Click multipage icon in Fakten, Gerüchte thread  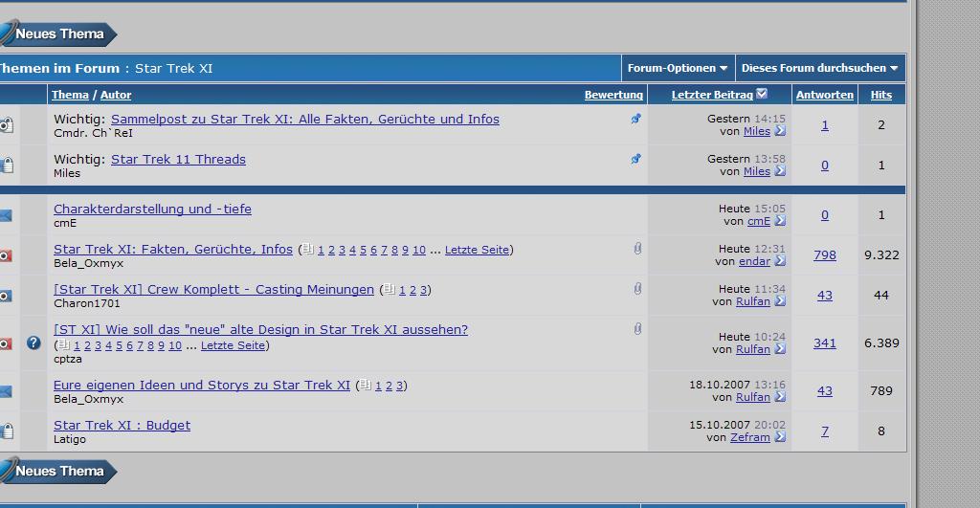click(308, 249)
